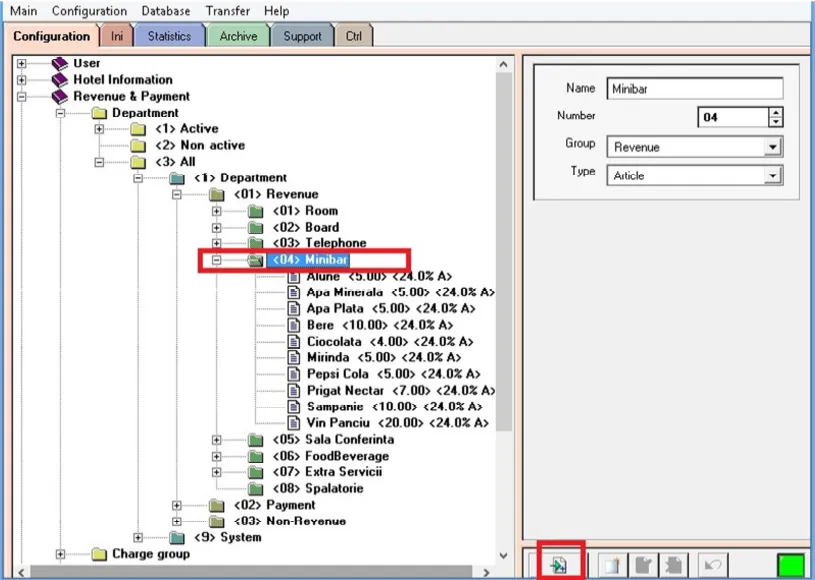Screen dimensions: 815x580
Task: Open the Transfer menu
Action: coord(228,11)
